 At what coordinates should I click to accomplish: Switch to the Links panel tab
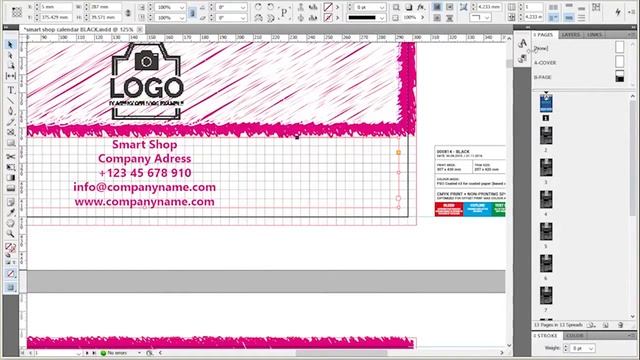point(594,35)
